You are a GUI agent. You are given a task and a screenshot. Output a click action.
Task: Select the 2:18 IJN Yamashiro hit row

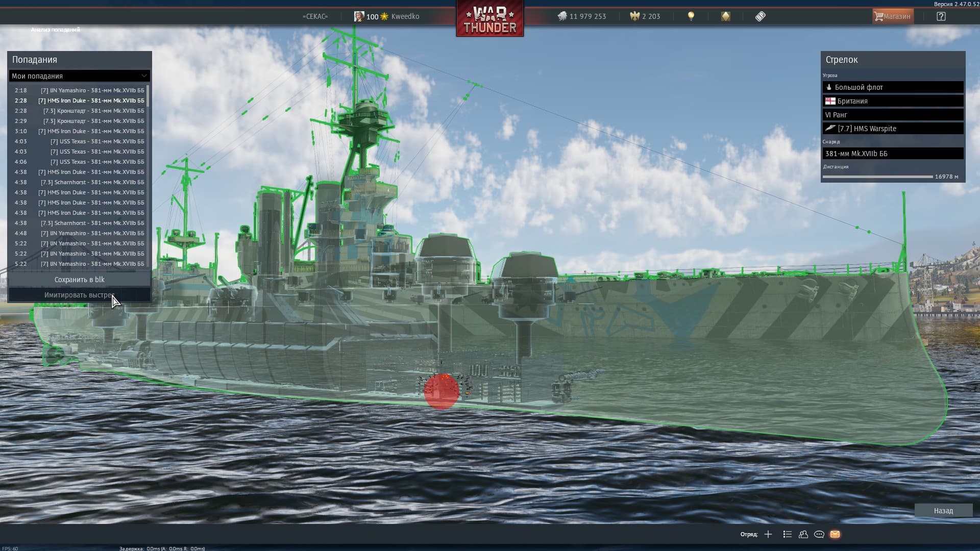[79, 90]
